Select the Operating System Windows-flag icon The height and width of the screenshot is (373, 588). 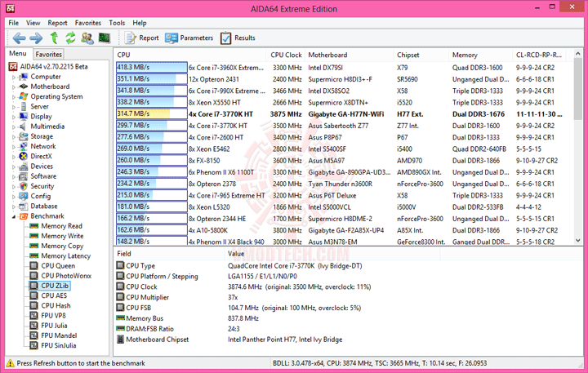(24, 96)
